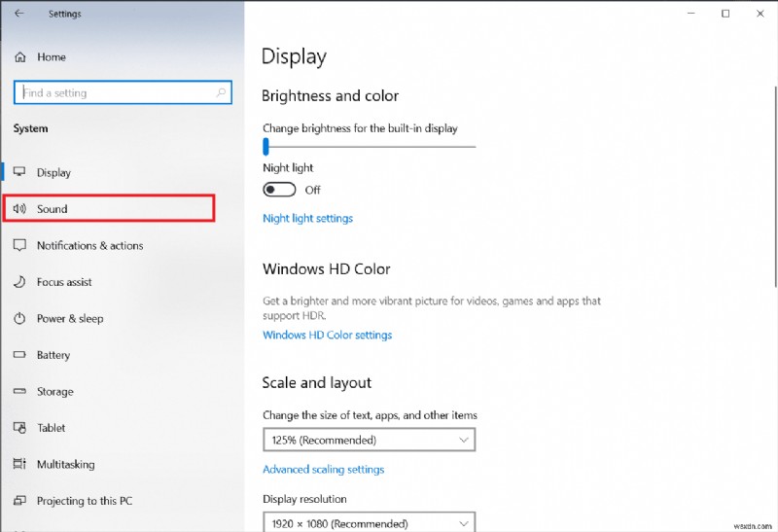
Task: Toggle the Night light switch
Action: tap(279, 190)
